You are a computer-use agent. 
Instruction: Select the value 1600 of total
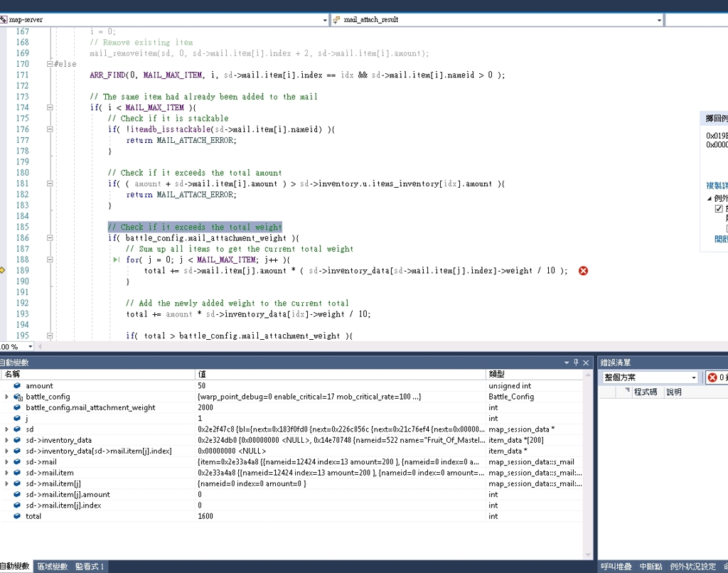coord(205,516)
